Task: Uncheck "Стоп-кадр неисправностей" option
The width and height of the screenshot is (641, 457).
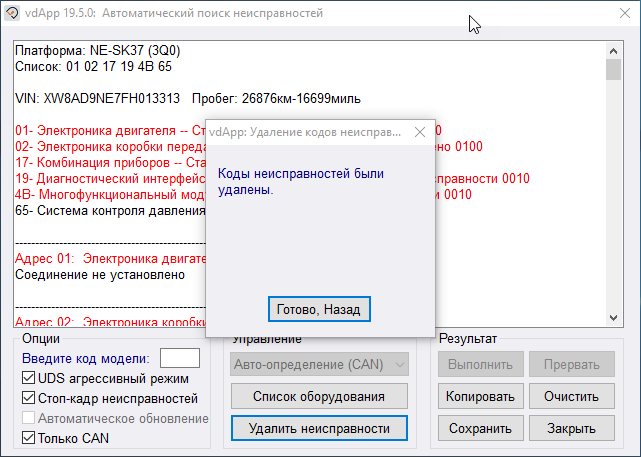Action: [29, 399]
